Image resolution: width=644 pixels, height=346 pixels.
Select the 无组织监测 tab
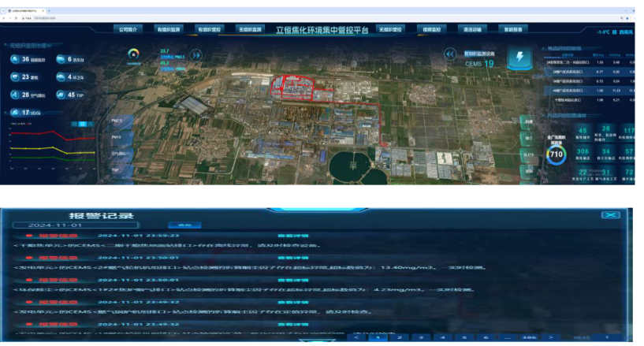(x=250, y=29)
